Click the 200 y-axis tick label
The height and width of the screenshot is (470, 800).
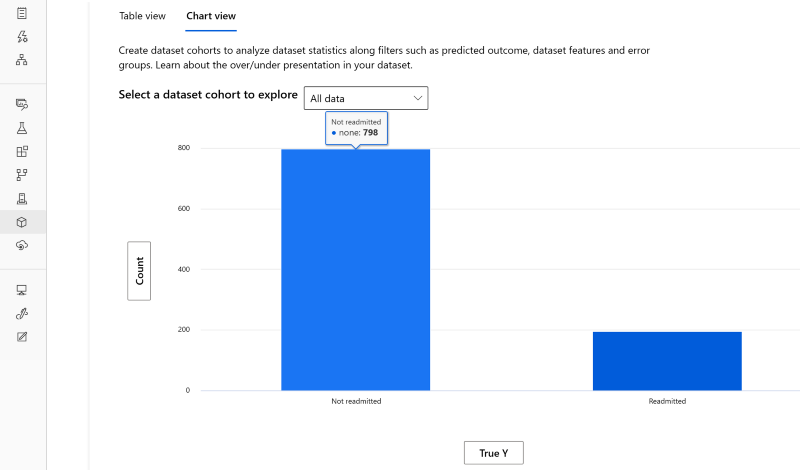184,329
